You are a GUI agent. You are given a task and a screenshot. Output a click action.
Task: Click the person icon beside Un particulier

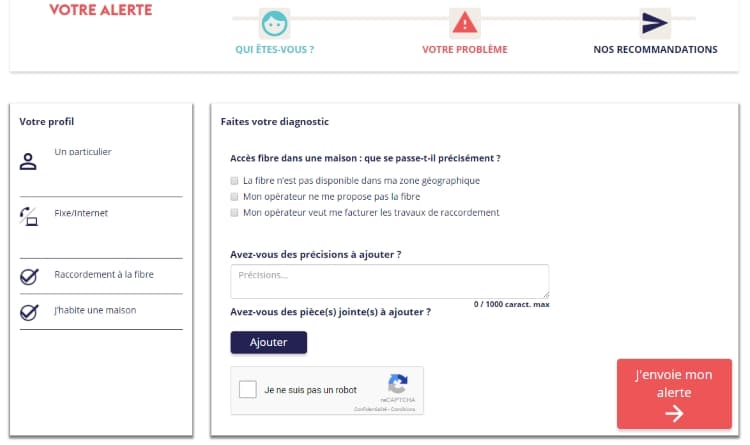[28, 162]
